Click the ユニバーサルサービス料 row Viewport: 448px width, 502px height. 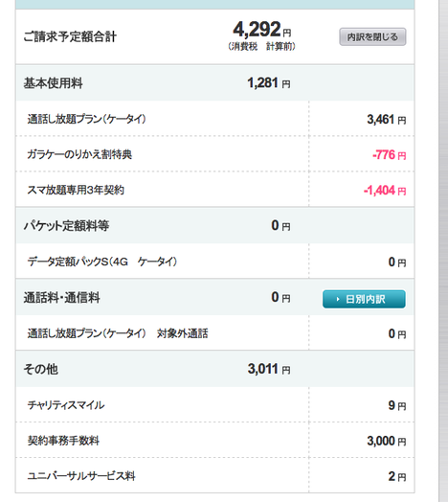pos(214,476)
